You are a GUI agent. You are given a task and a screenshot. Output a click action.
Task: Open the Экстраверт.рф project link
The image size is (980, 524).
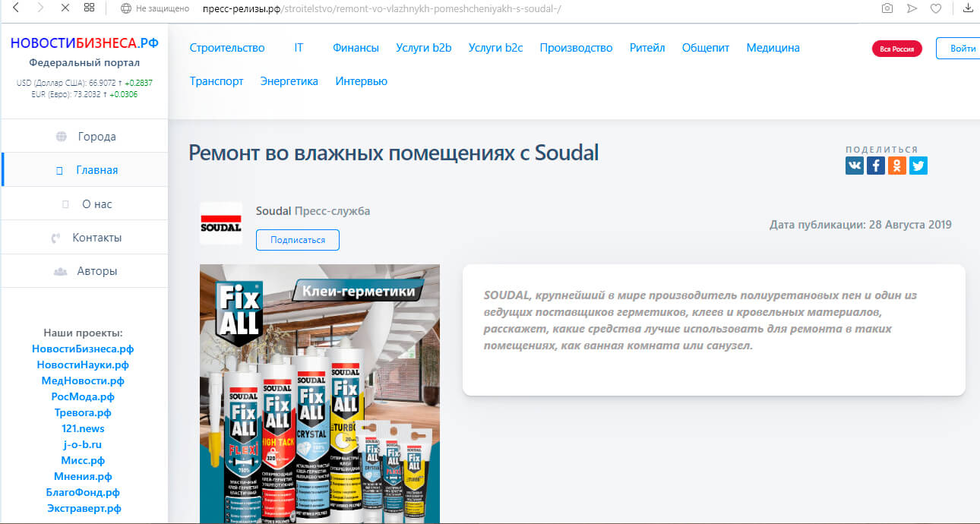(x=83, y=508)
